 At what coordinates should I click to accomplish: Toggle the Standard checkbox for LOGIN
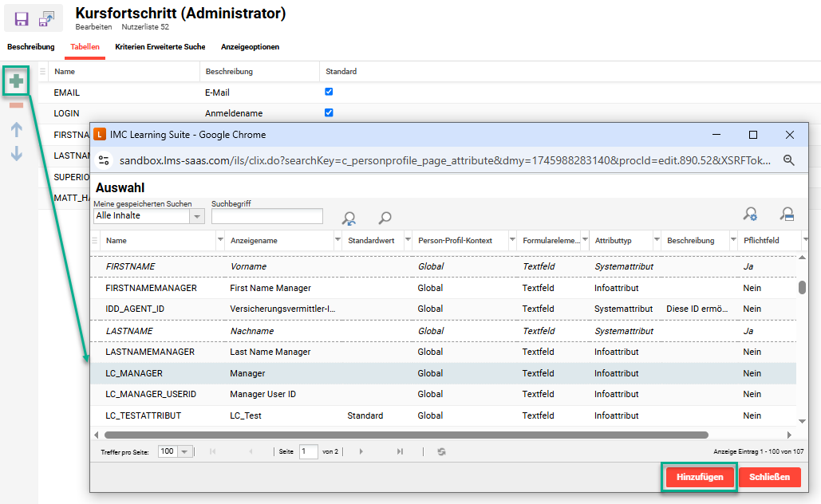pyautogui.click(x=329, y=112)
